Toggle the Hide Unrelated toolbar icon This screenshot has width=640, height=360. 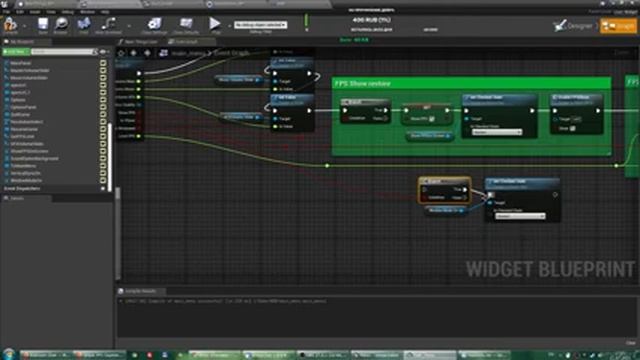[108, 24]
